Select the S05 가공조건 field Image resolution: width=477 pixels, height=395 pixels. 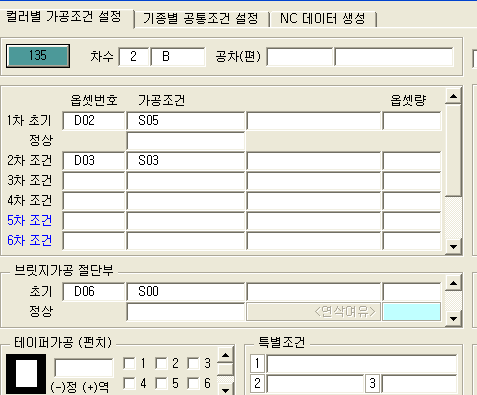[186, 121]
